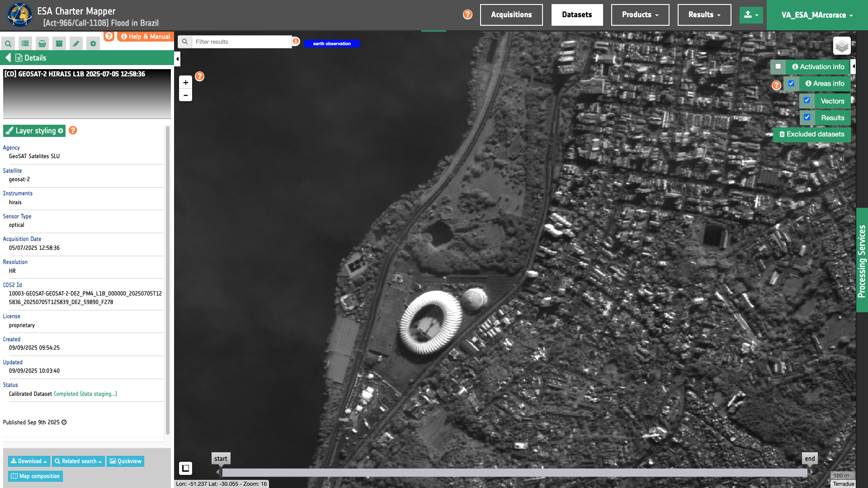Click the Excluded datasets button
Screen dimensions: 868x488
click(x=811, y=134)
